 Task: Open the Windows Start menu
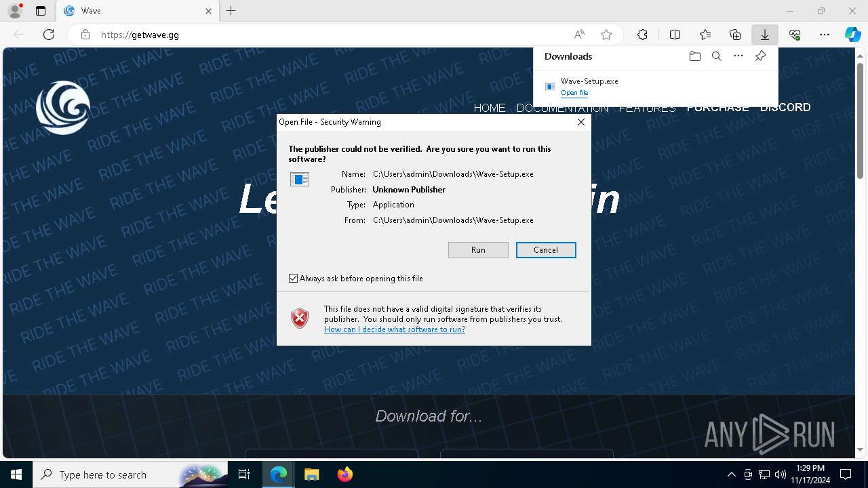[16, 474]
